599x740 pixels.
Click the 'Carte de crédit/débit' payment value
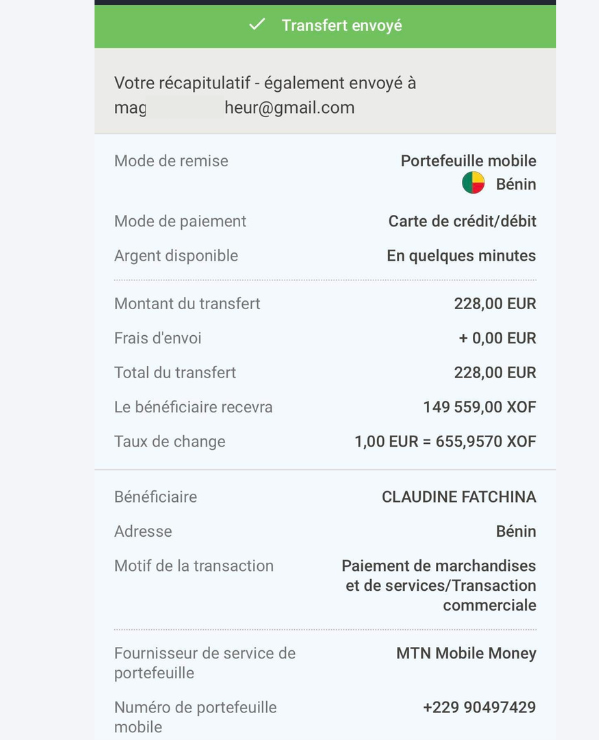[x=462, y=221]
